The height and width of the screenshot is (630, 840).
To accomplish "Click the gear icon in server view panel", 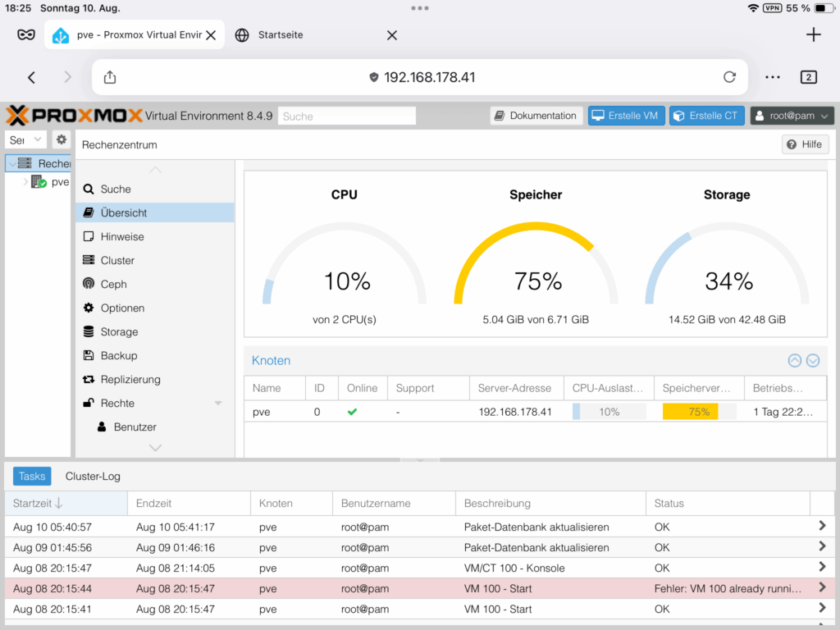I will pos(62,139).
